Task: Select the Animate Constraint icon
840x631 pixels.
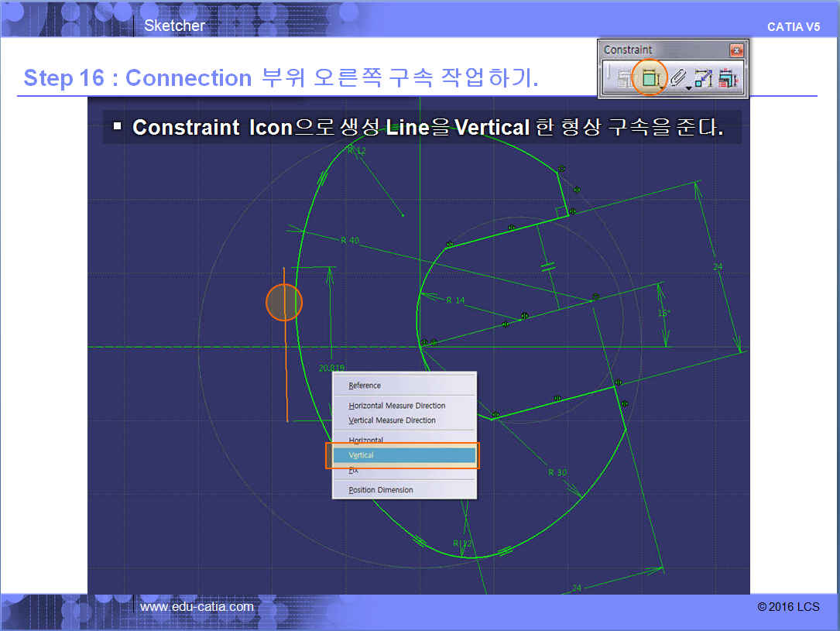Action: [x=702, y=78]
